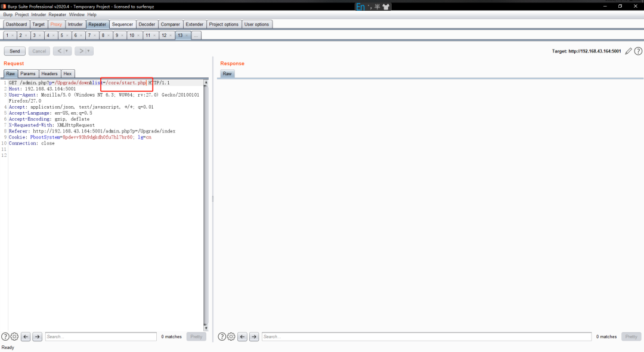Image resolution: width=644 pixels, height=352 pixels.
Task: Open the Sequencer tab
Action: coord(122,24)
